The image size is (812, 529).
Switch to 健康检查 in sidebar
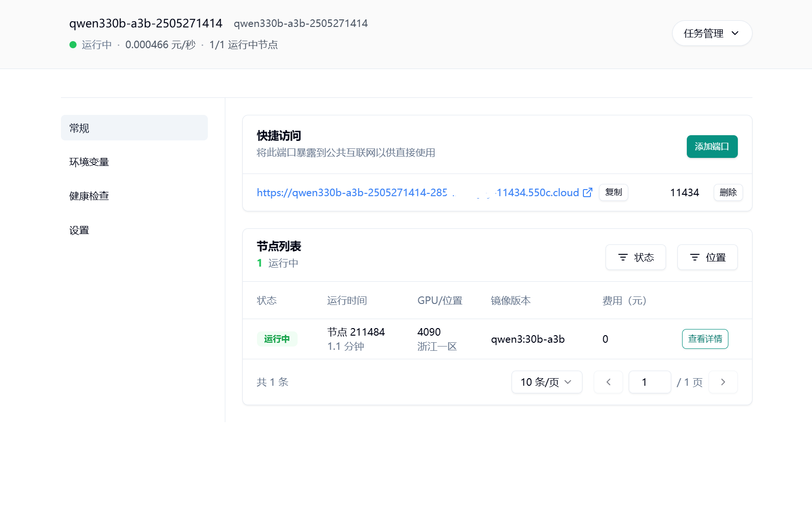[89, 196]
